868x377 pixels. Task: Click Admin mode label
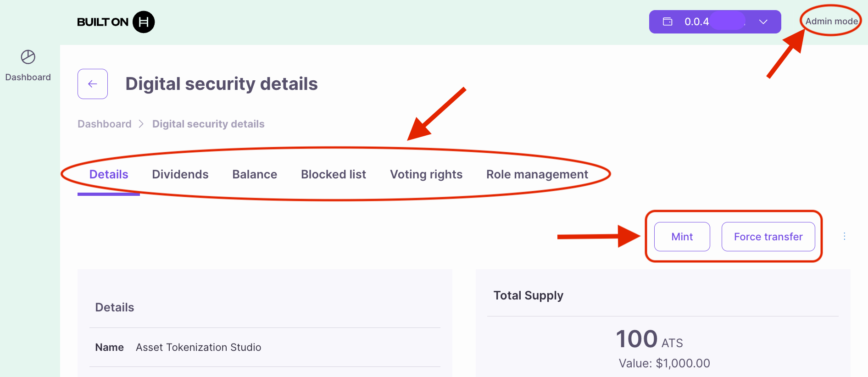point(832,21)
